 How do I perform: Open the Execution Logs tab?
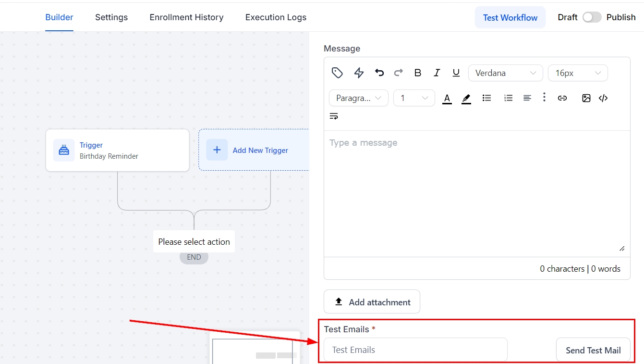pyautogui.click(x=276, y=17)
